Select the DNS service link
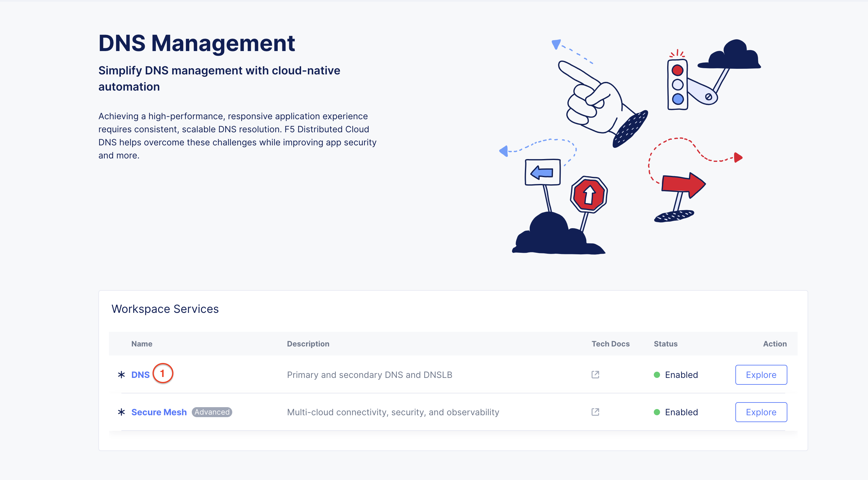This screenshot has height=480, width=868. tap(140, 374)
